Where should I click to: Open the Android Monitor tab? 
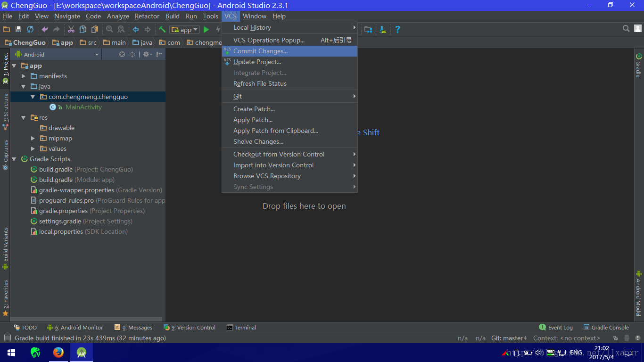pos(75,328)
